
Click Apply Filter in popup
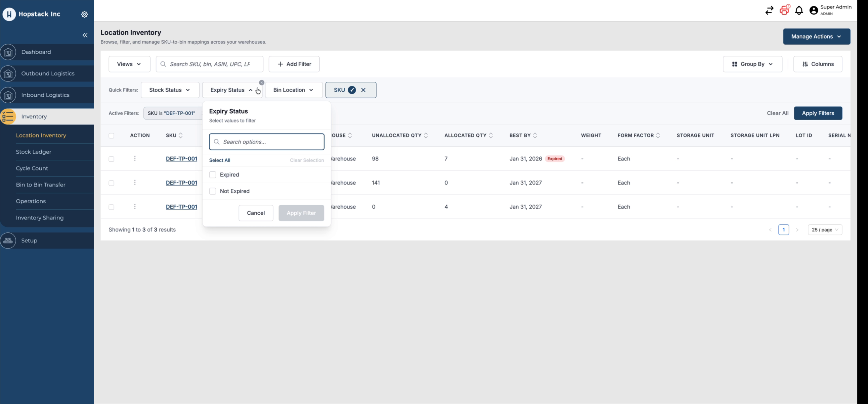pos(301,213)
